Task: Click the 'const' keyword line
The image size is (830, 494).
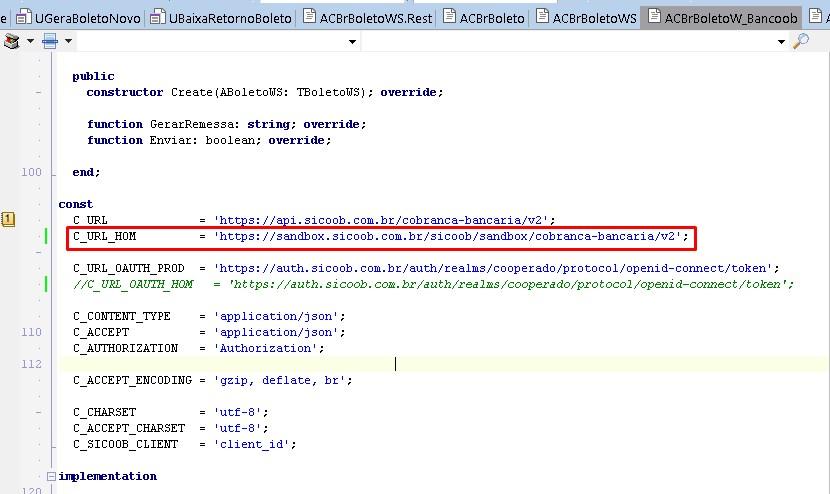Action: (76, 204)
